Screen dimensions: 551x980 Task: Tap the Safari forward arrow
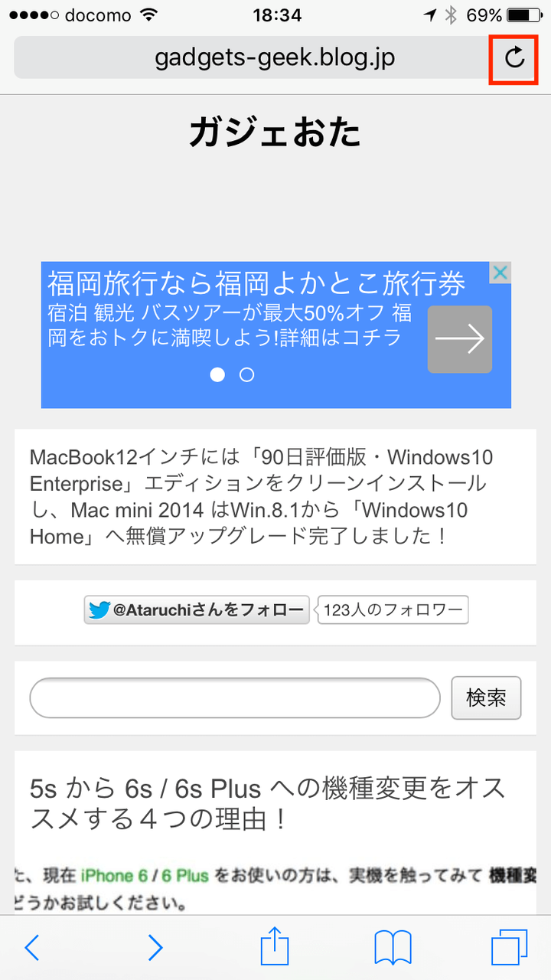pyautogui.click(x=155, y=948)
